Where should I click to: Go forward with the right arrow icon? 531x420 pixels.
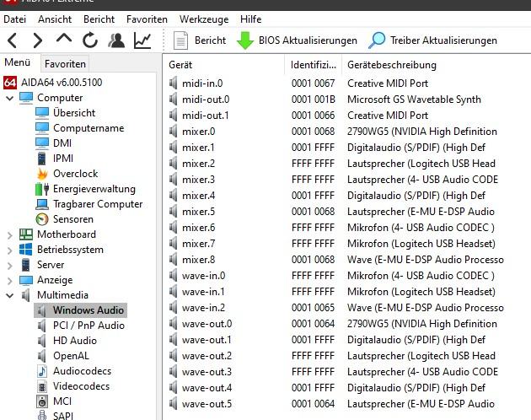[38, 40]
